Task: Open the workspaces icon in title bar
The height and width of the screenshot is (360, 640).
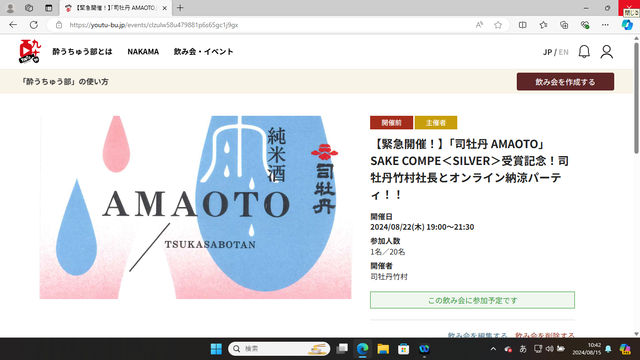Action: 29,8
